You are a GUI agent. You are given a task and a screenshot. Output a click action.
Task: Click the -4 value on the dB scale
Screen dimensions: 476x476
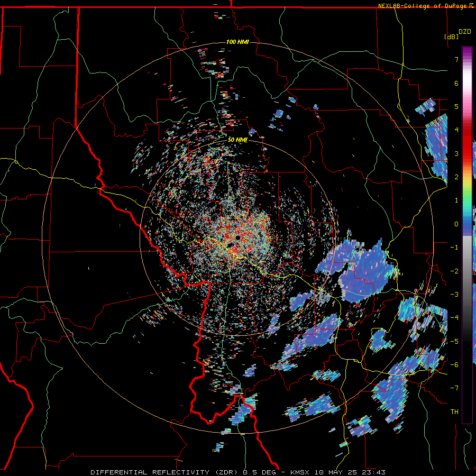pos(454,318)
